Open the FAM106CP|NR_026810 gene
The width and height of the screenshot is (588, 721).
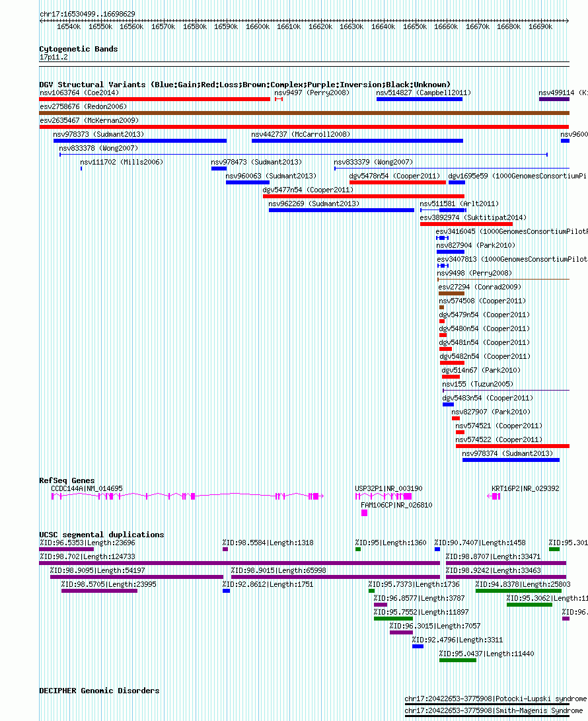coord(396,505)
